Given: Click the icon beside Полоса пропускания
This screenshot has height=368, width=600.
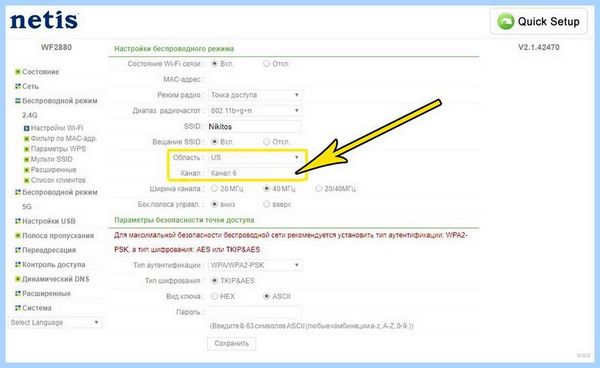Looking at the screenshot, I should (x=18, y=236).
